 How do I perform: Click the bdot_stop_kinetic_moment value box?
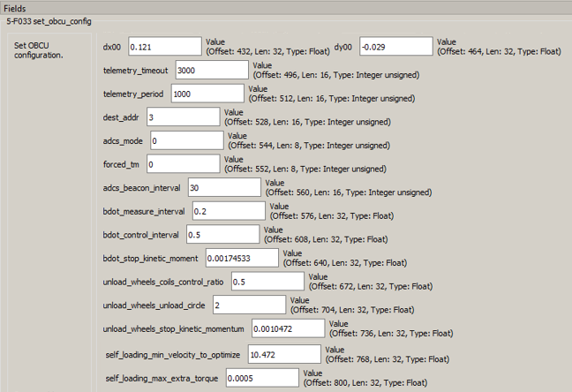pyautogui.click(x=240, y=258)
